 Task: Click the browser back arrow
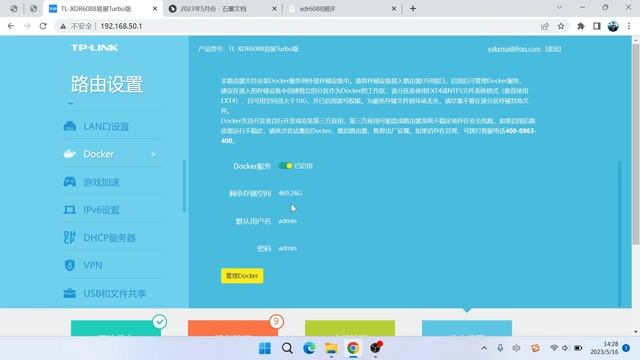(x=11, y=26)
